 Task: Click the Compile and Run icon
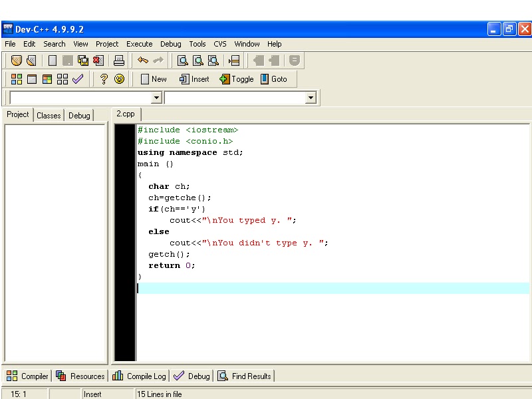point(47,79)
